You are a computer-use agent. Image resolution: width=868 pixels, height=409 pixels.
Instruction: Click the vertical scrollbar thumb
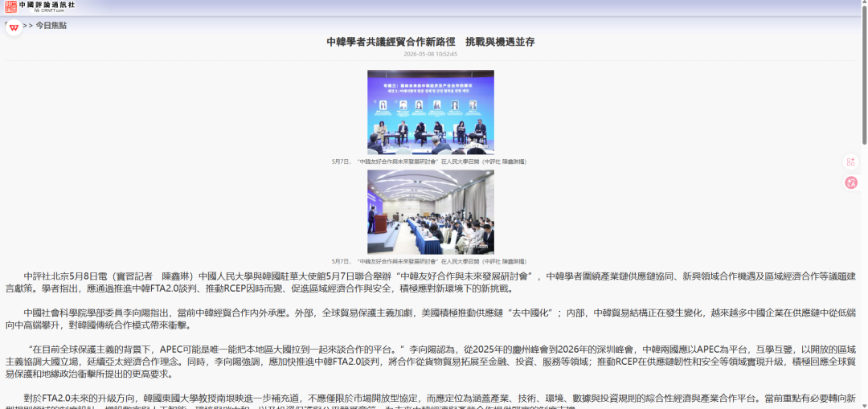863,76
